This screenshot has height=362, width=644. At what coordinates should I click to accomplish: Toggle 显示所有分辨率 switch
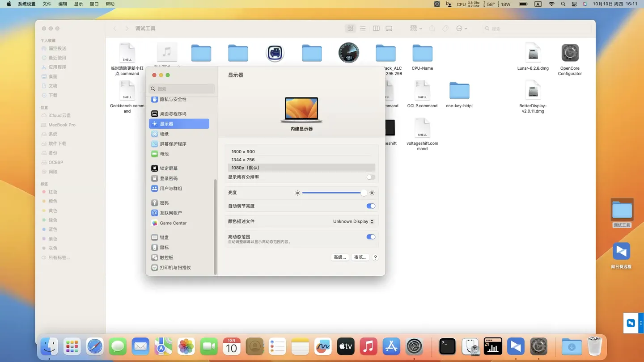tap(371, 177)
